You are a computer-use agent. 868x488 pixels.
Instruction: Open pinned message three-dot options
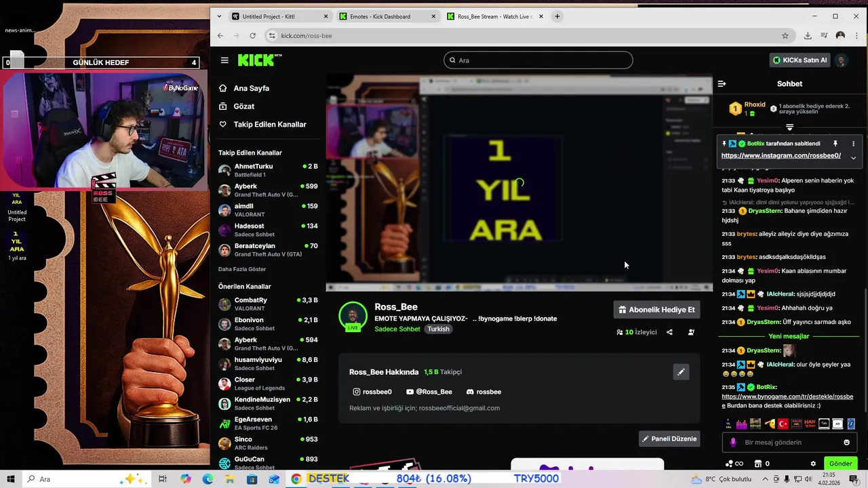tap(853, 144)
